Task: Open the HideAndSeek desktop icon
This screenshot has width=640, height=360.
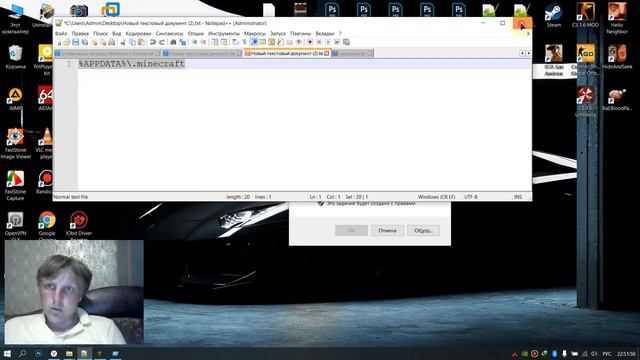Action: [x=617, y=56]
